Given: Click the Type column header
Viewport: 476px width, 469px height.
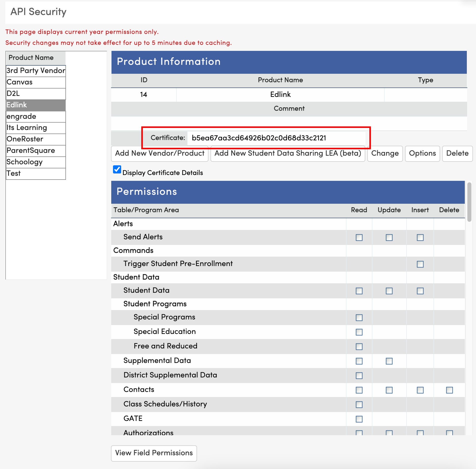Looking at the screenshot, I should pos(425,80).
